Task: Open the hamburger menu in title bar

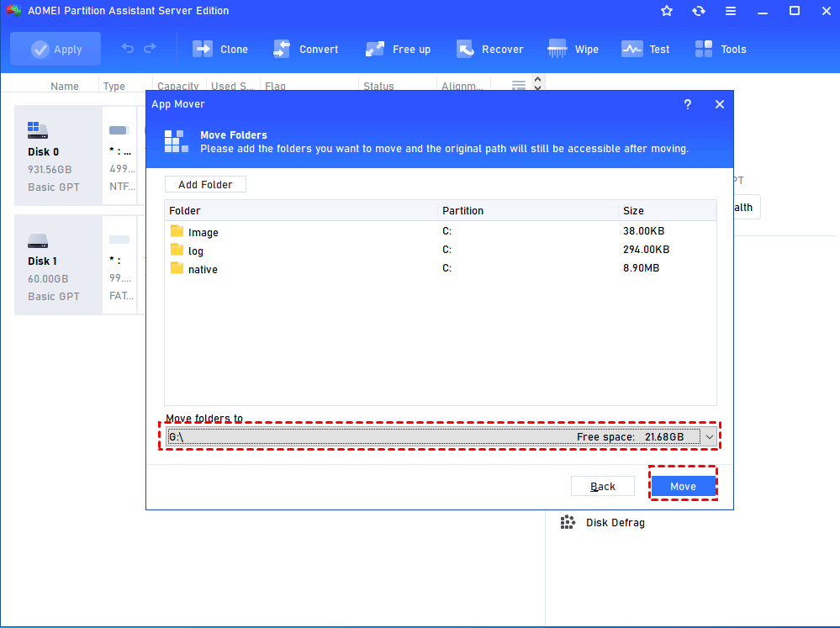Action: pyautogui.click(x=731, y=11)
